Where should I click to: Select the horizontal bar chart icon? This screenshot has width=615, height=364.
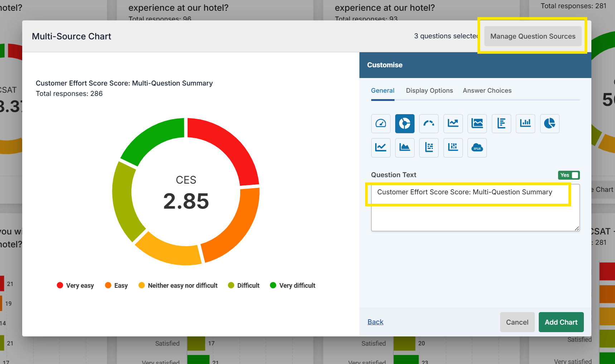pyautogui.click(x=501, y=123)
